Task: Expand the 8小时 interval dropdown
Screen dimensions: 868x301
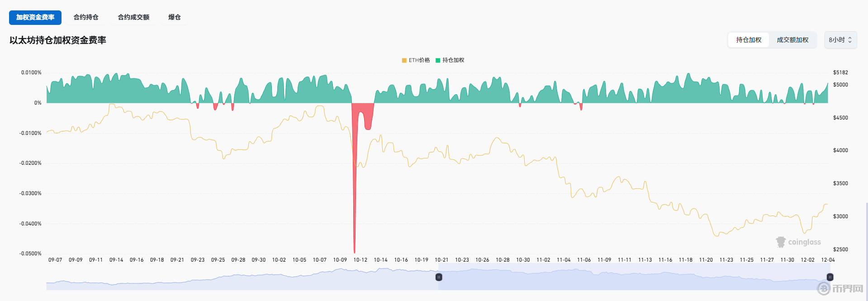Action: pos(837,40)
